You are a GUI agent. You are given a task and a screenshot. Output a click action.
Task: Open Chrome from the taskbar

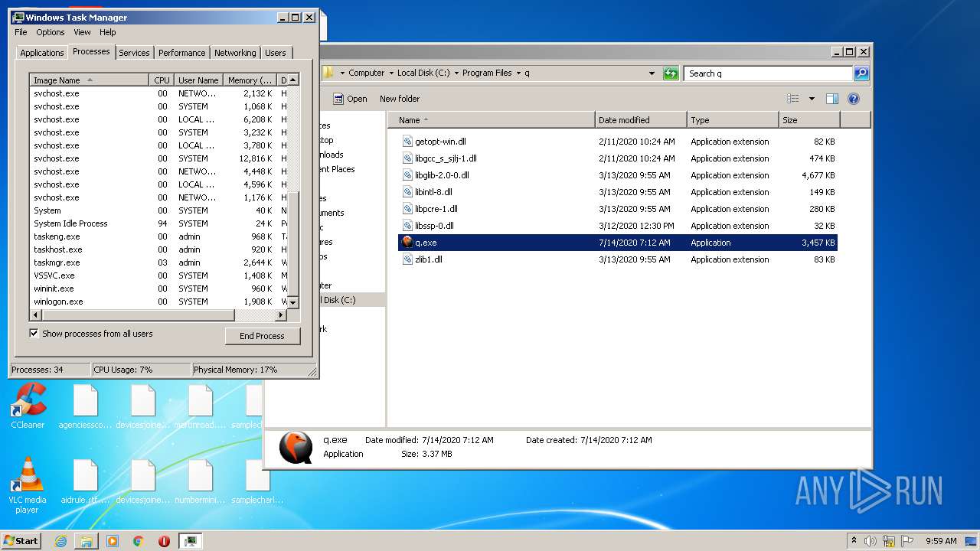tap(138, 541)
